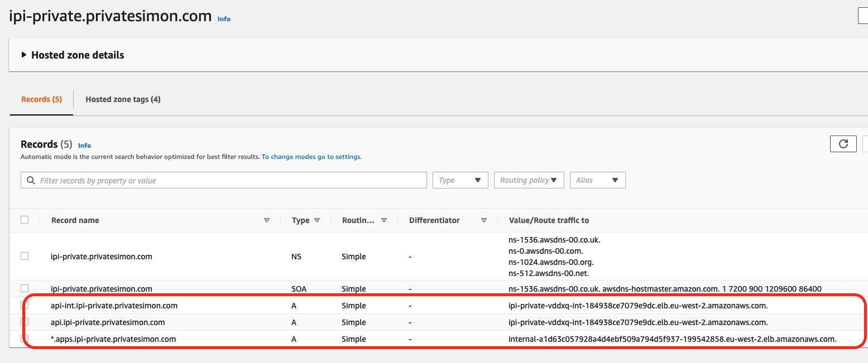Viewport: 868px width, 363px height.
Task: Expand the Hosted zone details section
Action: click(x=24, y=55)
